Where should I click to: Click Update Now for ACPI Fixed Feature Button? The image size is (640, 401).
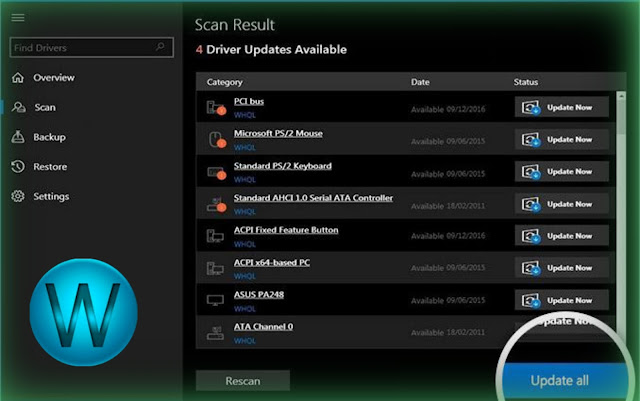(562, 236)
